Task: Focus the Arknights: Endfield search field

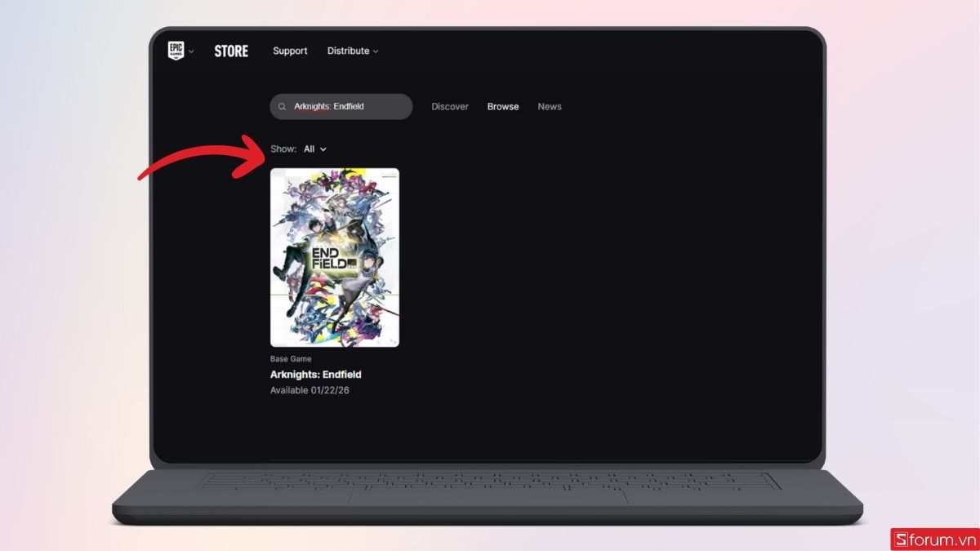Action: [x=341, y=107]
